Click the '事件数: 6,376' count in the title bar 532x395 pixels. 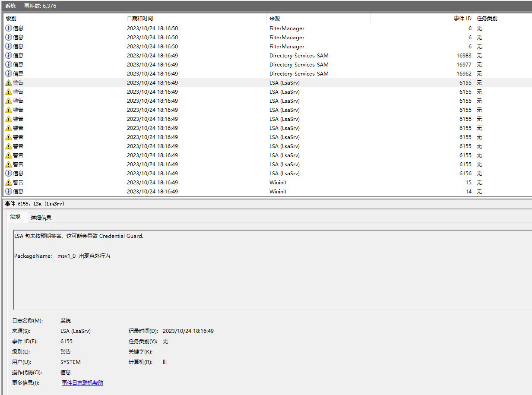click(40, 6)
